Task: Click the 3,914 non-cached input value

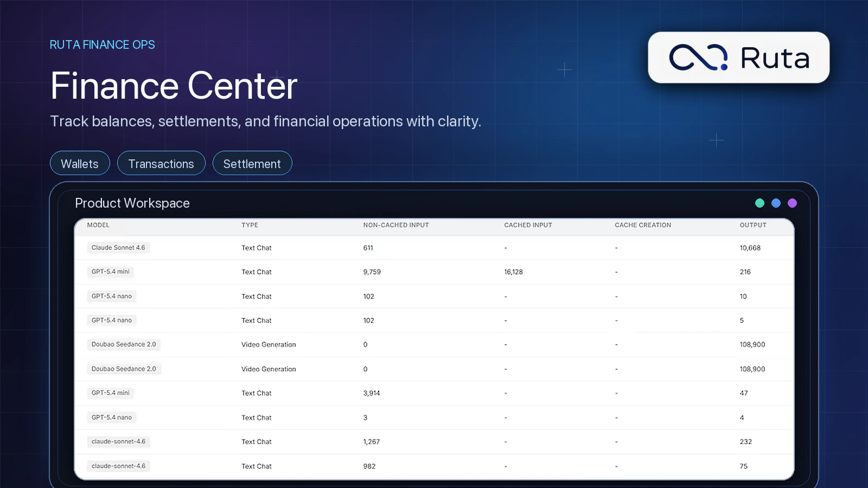Action: tap(372, 393)
